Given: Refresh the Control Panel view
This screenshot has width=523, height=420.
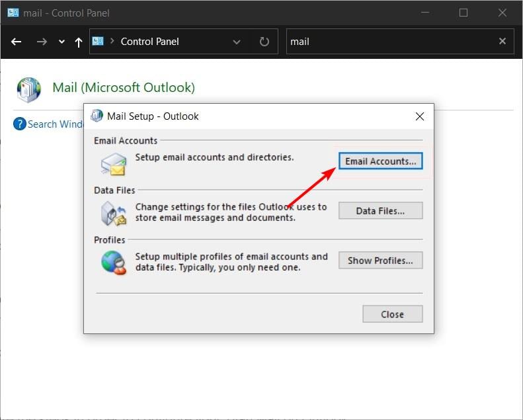Looking at the screenshot, I should click(x=264, y=42).
